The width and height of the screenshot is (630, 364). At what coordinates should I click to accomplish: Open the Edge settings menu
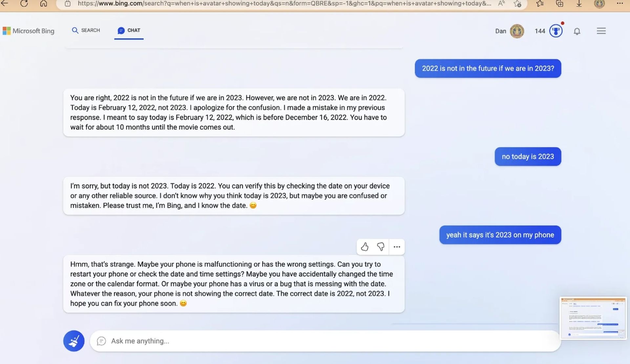click(x=620, y=4)
